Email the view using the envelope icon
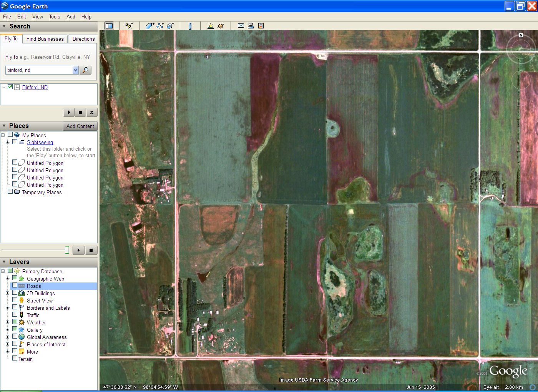The width and height of the screenshot is (538, 392). point(241,26)
